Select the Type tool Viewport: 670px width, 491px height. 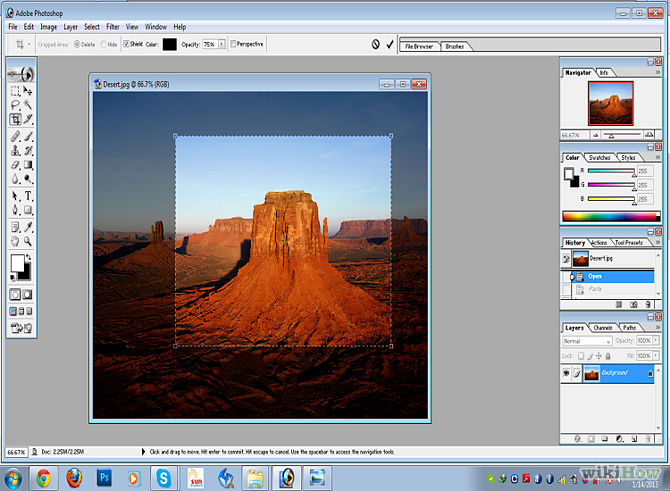point(28,196)
